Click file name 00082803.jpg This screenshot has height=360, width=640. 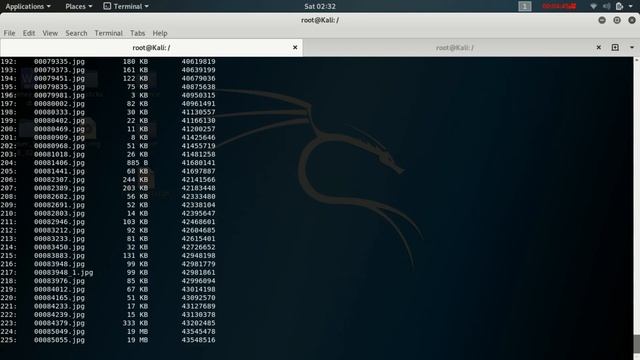59,213
